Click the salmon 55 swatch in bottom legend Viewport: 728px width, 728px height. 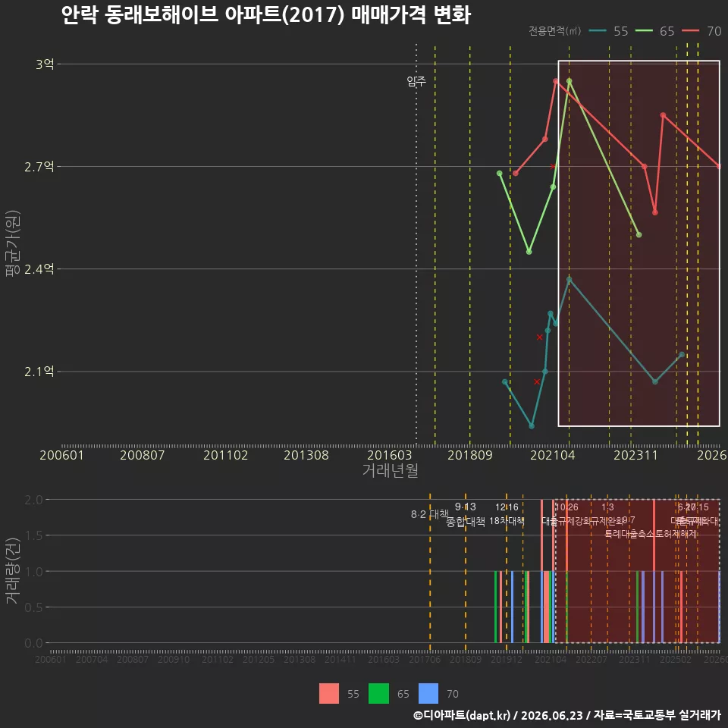(x=328, y=694)
